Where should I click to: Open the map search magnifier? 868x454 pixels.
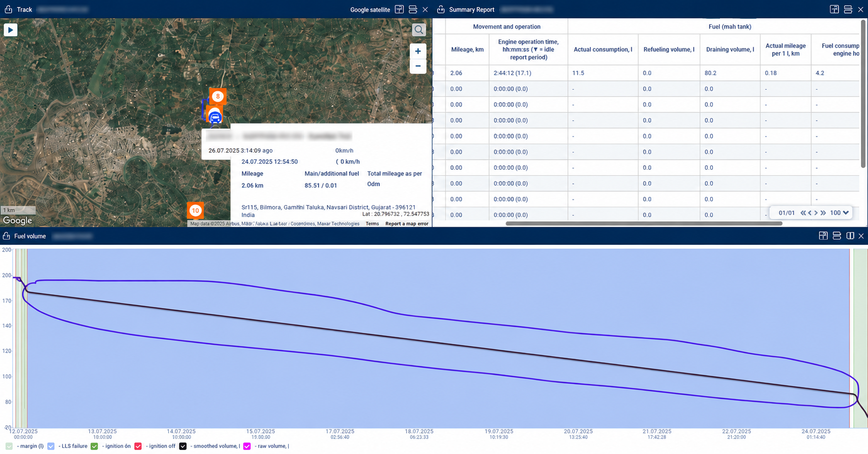[x=418, y=30]
